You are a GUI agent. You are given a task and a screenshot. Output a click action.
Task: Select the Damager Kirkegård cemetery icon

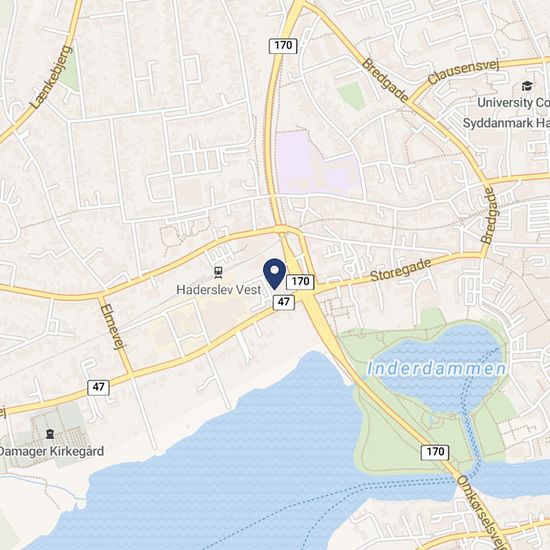pyautogui.click(x=50, y=434)
